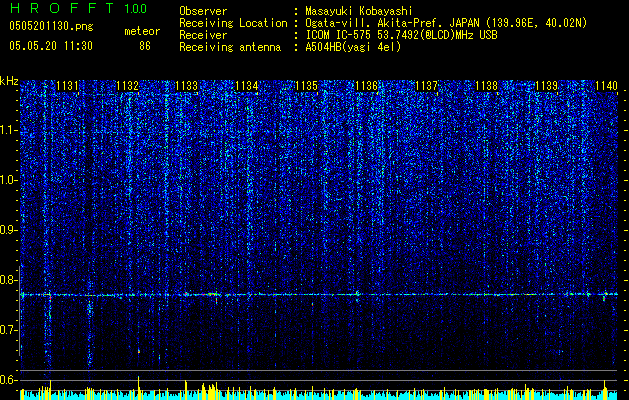The height and width of the screenshot is (400, 629).
Task: Click the HROFFT 1.0.0 title text
Action: [78, 8]
